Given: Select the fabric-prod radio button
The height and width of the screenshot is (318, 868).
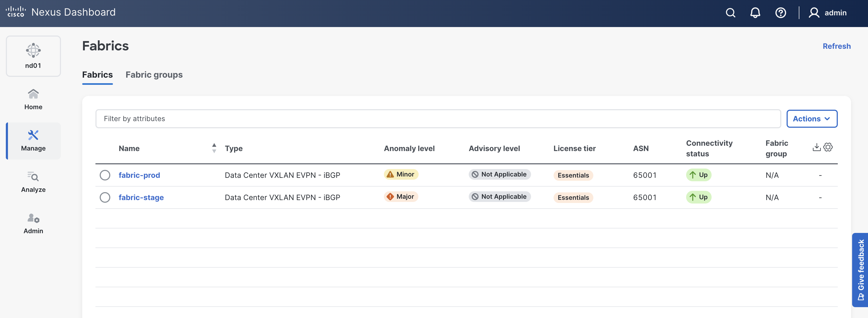Looking at the screenshot, I should (105, 175).
